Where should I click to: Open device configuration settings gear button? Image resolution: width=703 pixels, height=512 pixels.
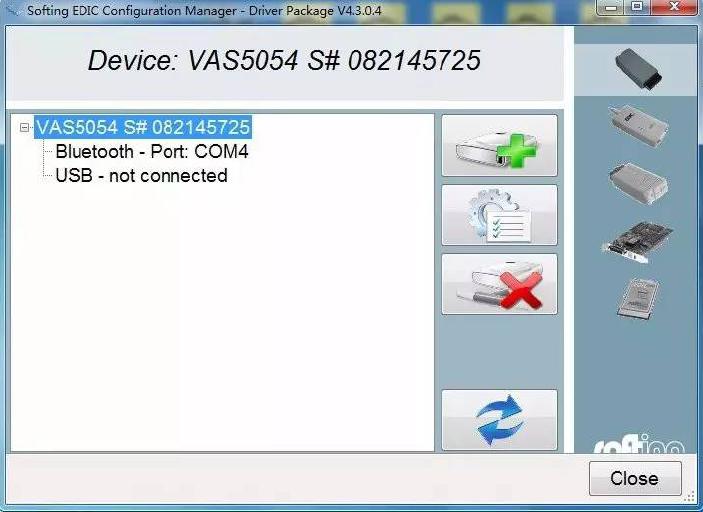tap(499, 215)
